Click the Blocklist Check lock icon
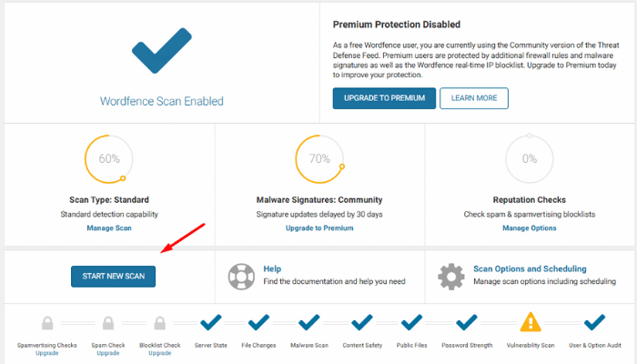Screen dimensions: 637x364 (159, 323)
